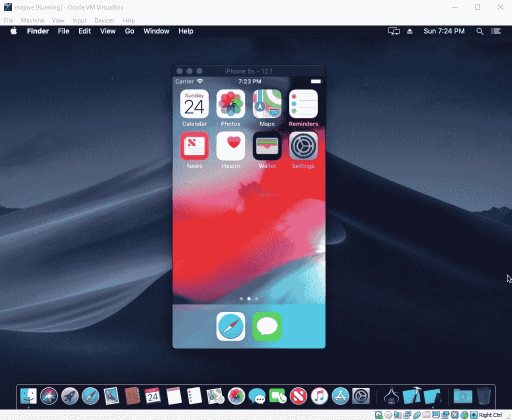Viewport: 512px width, 420px height.
Task: Open the Calendar app showing Sunday 24
Action: click(194, 104)
